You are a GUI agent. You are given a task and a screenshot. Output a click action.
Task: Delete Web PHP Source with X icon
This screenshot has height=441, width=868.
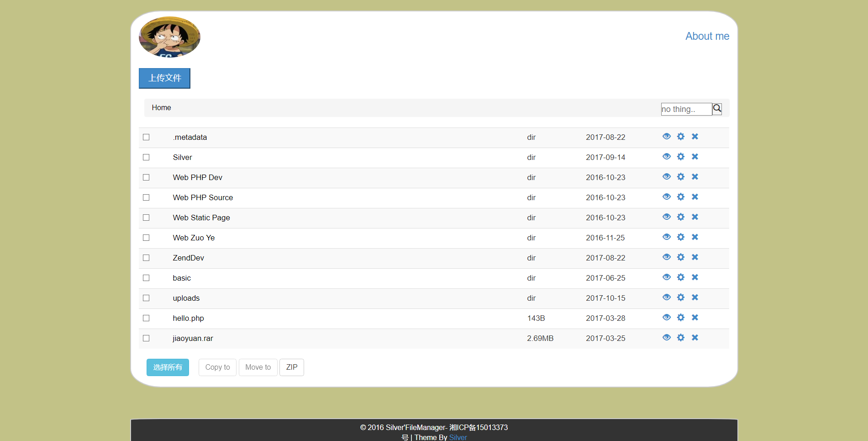point(695,197)
